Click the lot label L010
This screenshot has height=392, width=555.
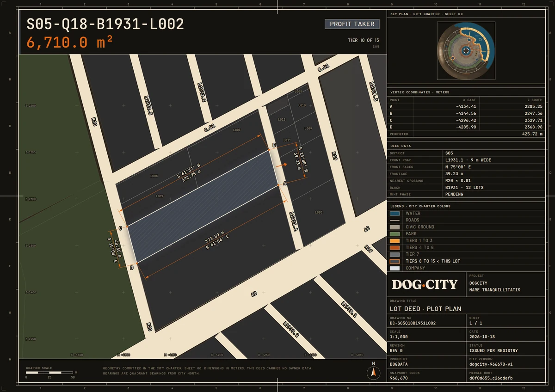[302, 105]
